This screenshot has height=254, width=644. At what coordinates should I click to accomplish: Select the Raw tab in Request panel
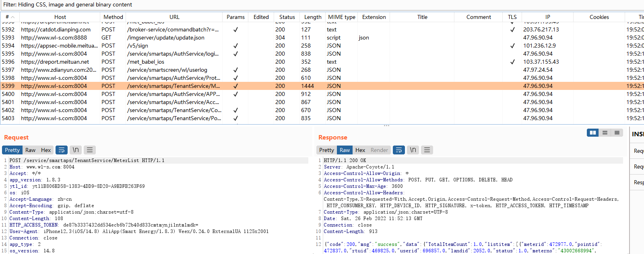pyautogui.click(x=31, y=150)
